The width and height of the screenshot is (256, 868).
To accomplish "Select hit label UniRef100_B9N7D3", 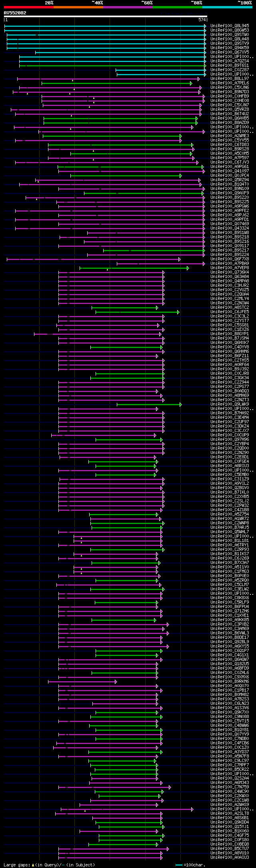I will (230, 92).
